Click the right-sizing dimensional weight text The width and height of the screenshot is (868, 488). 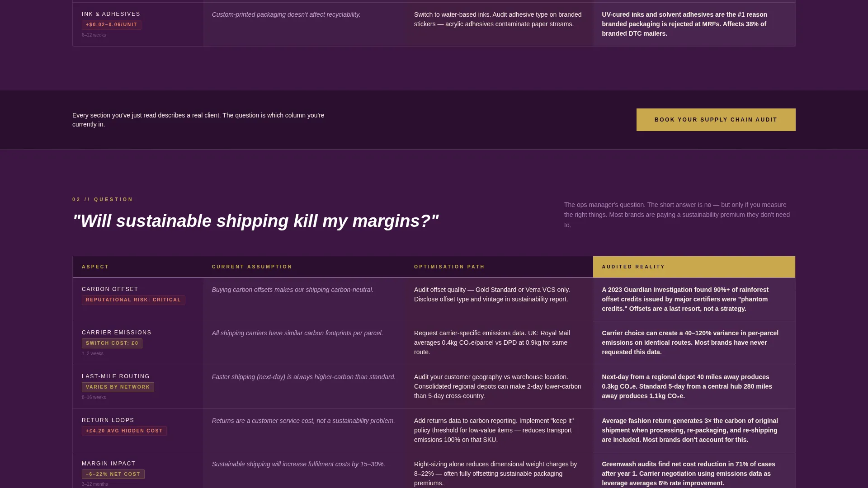tap(495, 474)
